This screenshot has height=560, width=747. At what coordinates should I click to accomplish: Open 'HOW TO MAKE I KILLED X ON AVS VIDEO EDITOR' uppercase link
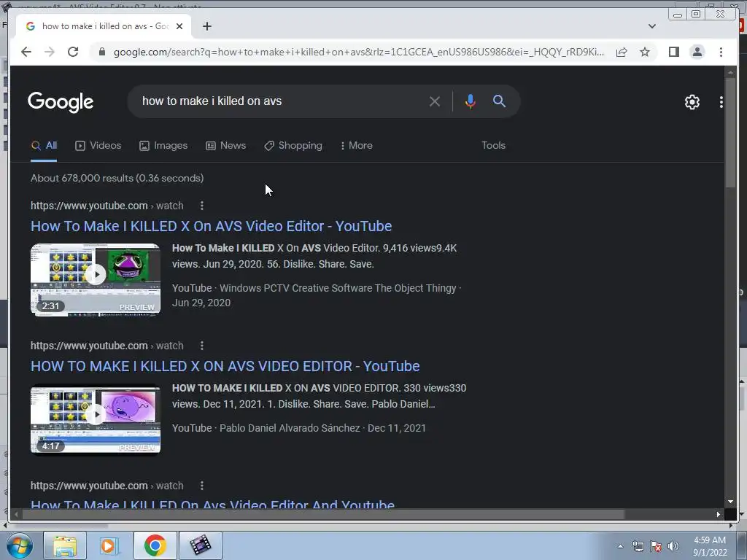[x=225, y=366]
